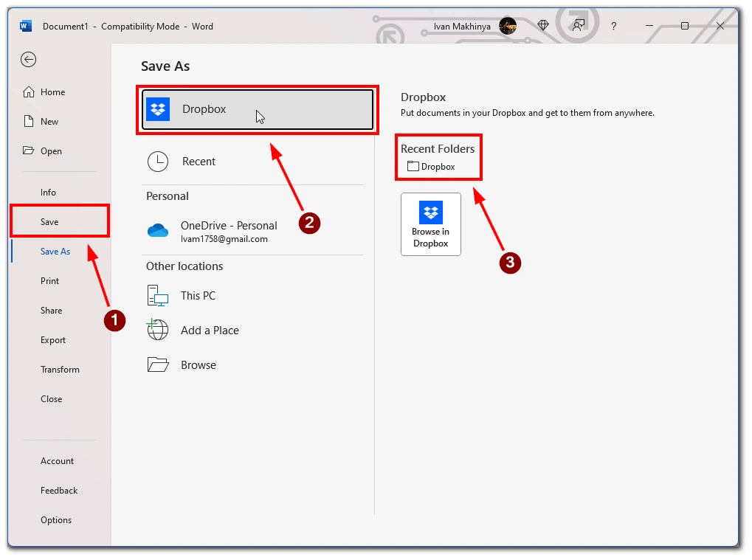Click Ivan Makhinya's profile picture
752x560 pixels.
pos(508,26)
